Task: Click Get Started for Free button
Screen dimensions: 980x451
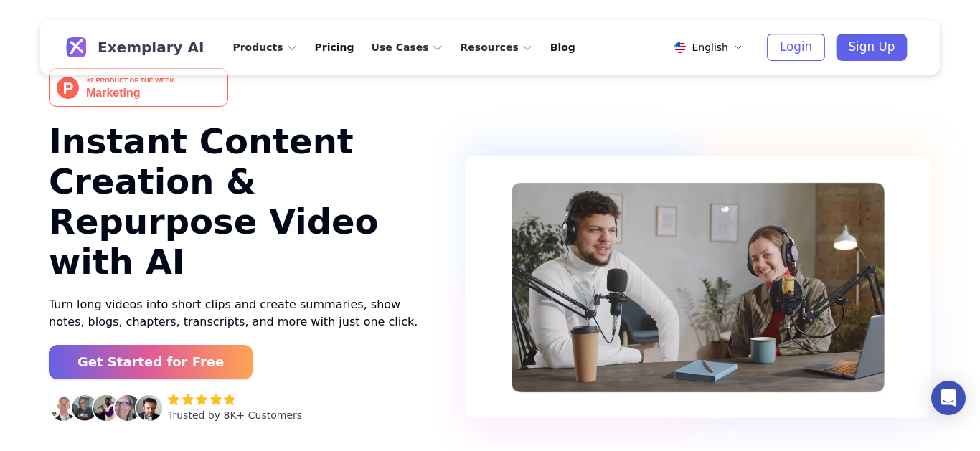Action: click(151, 362)
